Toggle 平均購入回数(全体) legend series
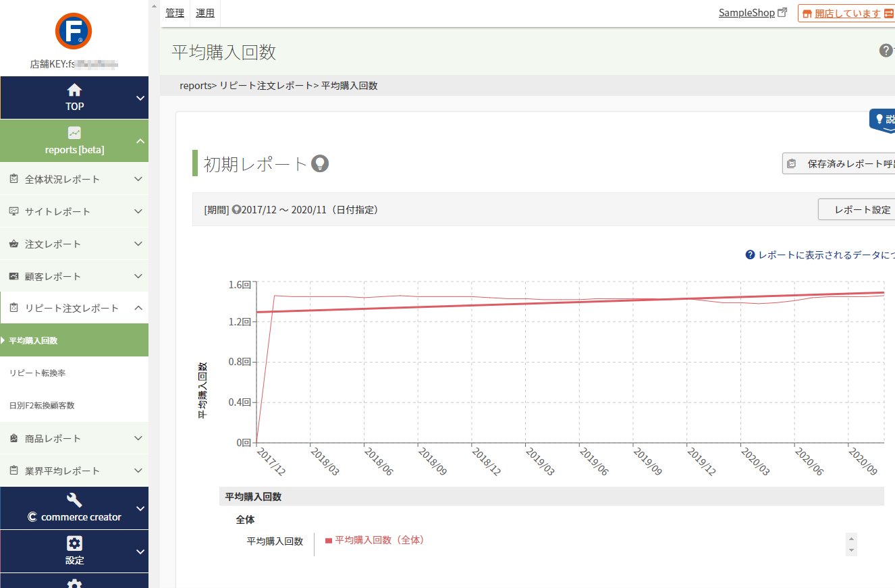 pyautogui.click(x=375, y=540)
